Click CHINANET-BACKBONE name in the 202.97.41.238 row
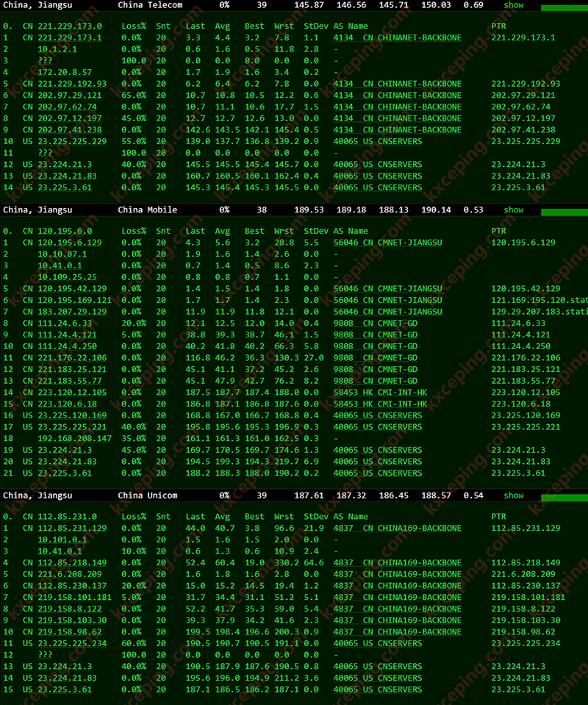 [x=420, y=130]
